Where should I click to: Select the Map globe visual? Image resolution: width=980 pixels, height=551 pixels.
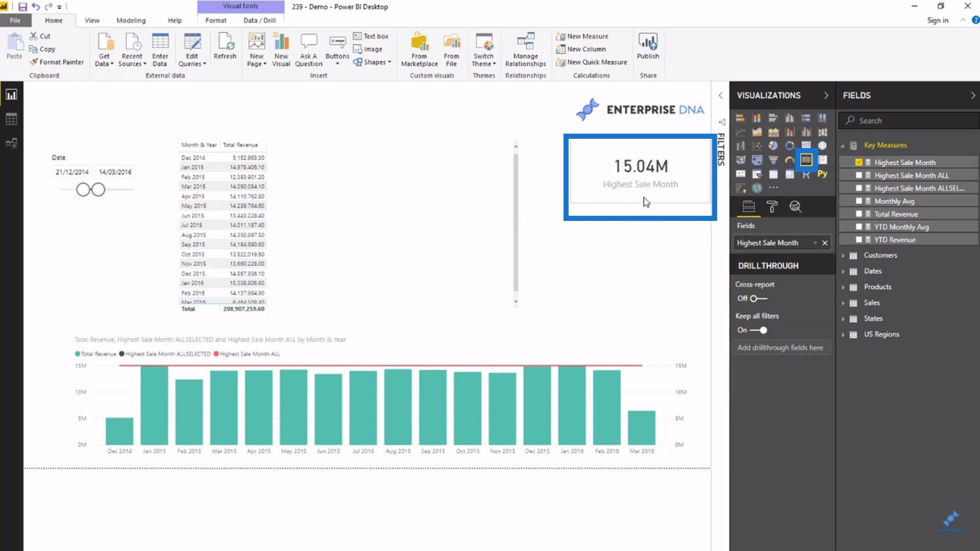pyautogui.click(x=822, y=146)
